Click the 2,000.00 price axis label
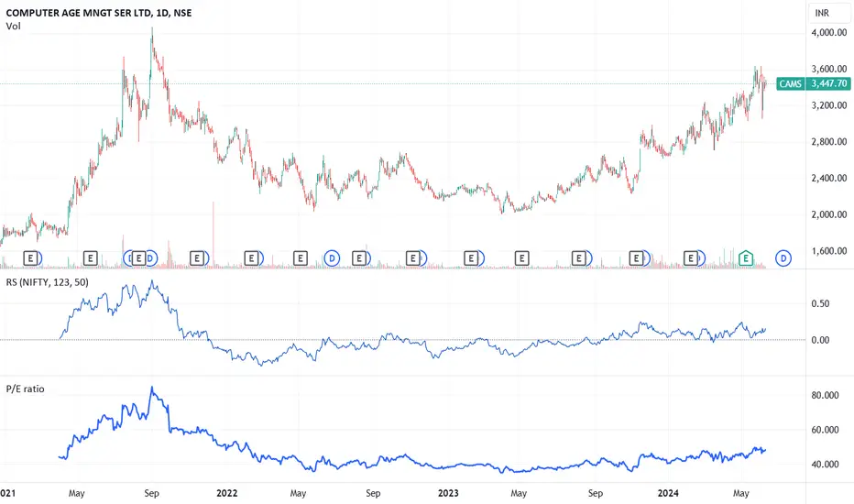This screenshot has width=854, height=504. (829, 214)
